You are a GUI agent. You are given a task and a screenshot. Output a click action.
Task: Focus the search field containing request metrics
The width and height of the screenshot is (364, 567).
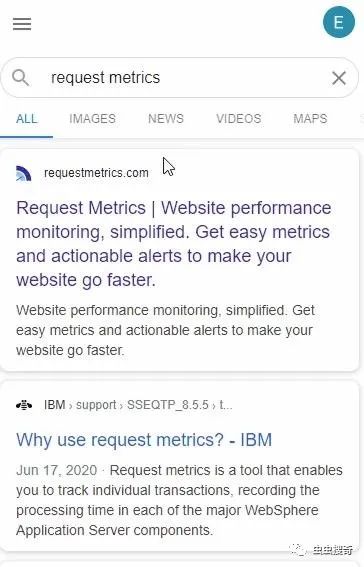tap(181, 78)
